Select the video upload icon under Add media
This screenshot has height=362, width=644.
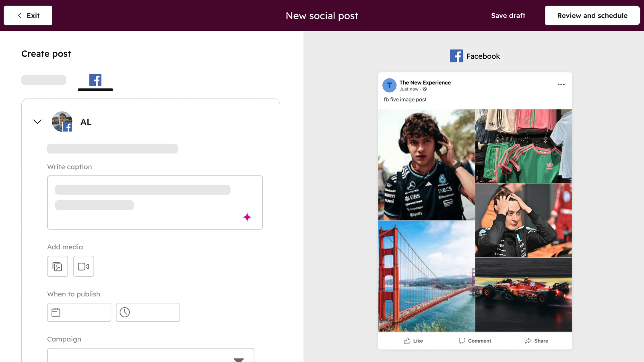point(83,266)
